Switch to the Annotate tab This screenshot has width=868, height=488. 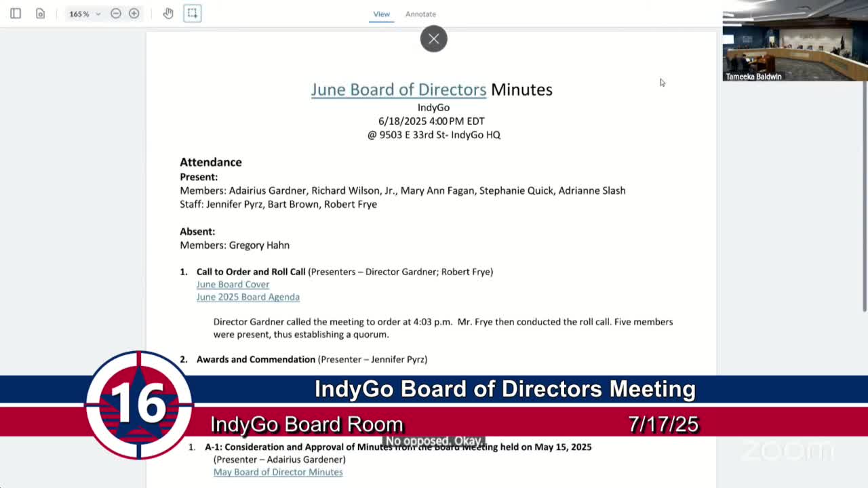click(420, 14)
